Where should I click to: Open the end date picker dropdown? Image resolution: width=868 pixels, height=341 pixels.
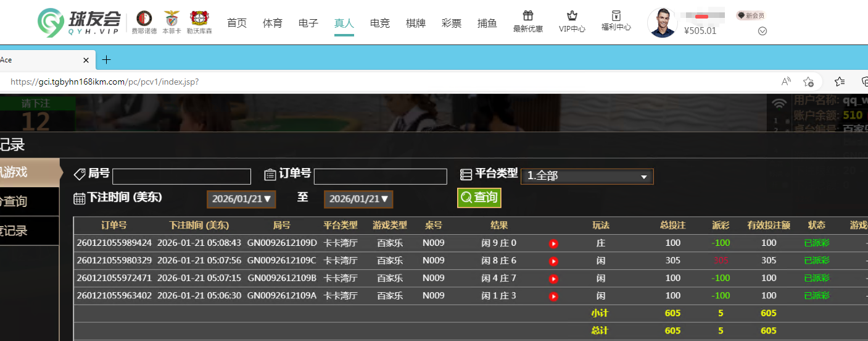(358, 199)
